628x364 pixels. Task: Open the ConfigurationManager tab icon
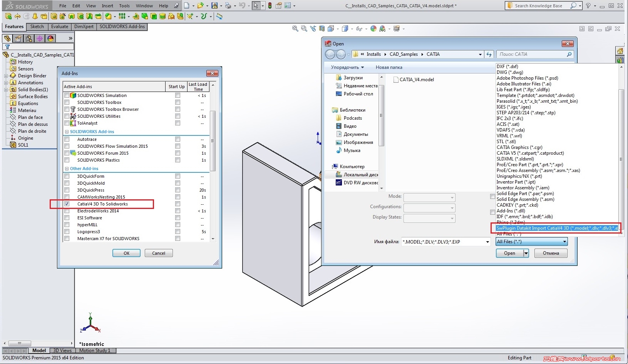pos(29,38)
